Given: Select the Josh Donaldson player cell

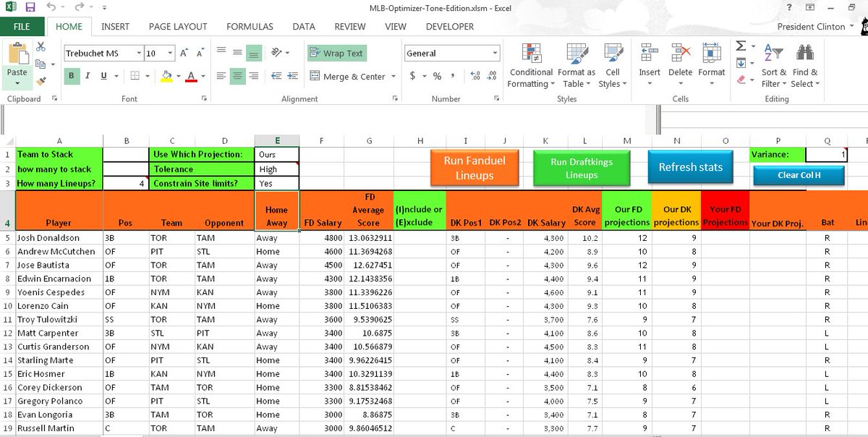Looking at the screenshot, I should pos(59,237).
